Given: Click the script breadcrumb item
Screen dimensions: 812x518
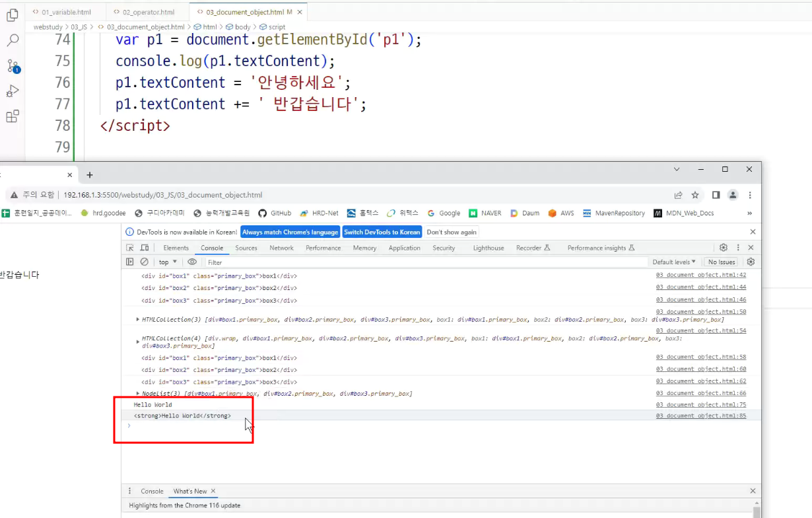Looking at the screenshot, I should [273, 27].
